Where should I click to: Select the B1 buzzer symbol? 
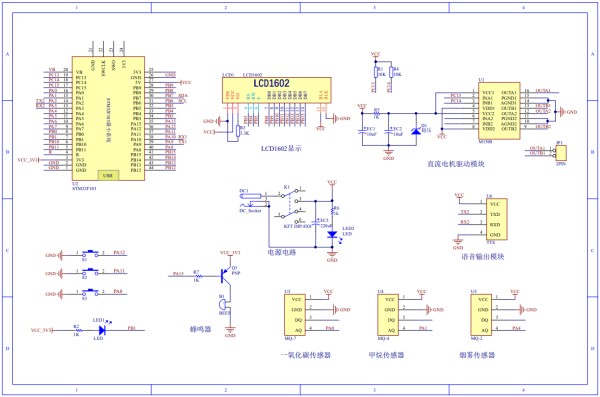tap(222, 304)
